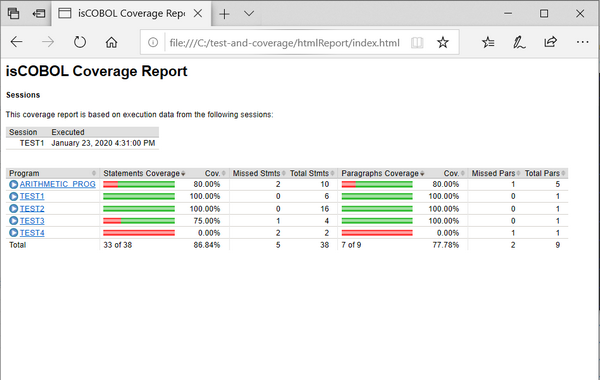Click the TEST4 red statements coverage bar
Image resolution: width=600 pixels, height=380 pixels.
click(139, 233)
